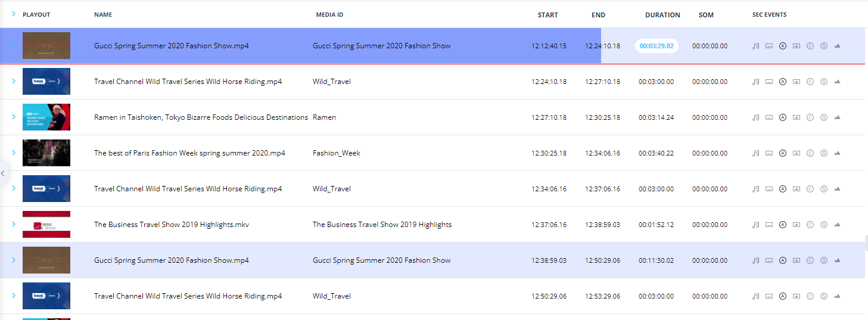
Task: Click the picture overlay icon in the 12:34:06 Wild_Travel row
Action: pyautogui.click(x=797, y=189)
